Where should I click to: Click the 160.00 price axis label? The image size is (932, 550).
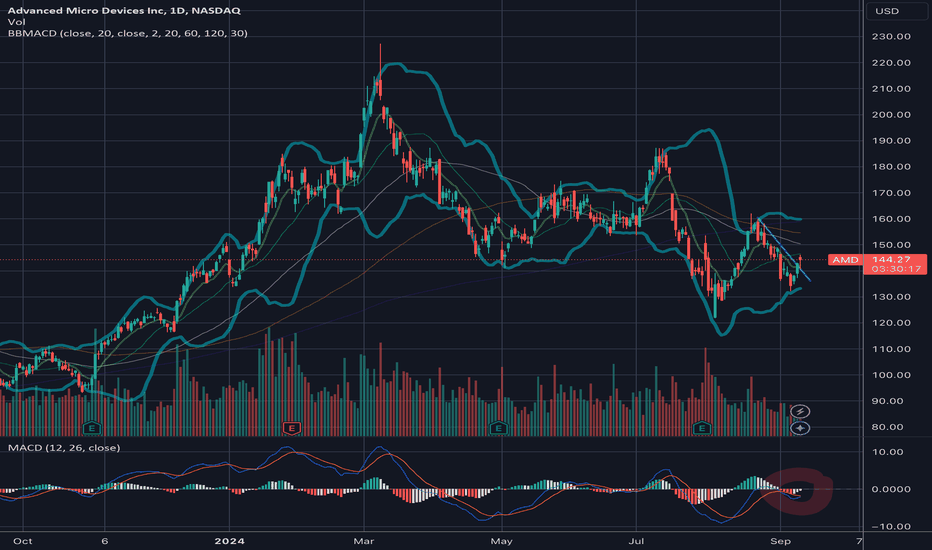click(890, 219)
